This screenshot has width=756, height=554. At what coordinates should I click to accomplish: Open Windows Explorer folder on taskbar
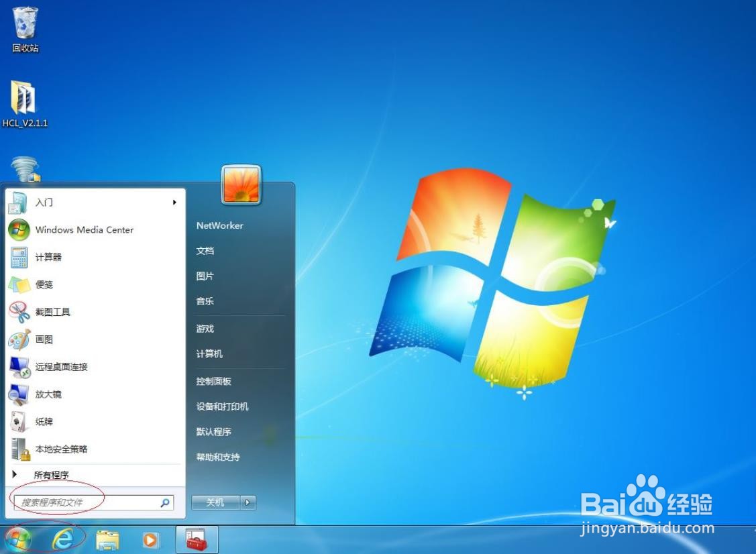tap(107, 540)
